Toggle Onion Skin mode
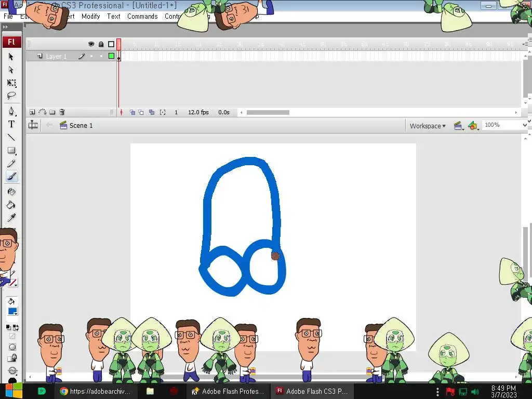The width and height of the screenshot is (532, 399). pyautogui.click(x=132, y=112)
